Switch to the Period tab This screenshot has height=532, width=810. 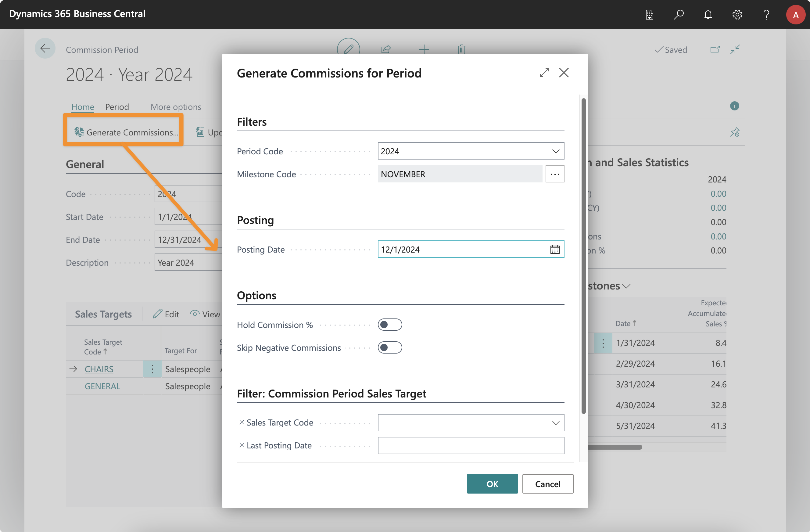coord(117,106)
